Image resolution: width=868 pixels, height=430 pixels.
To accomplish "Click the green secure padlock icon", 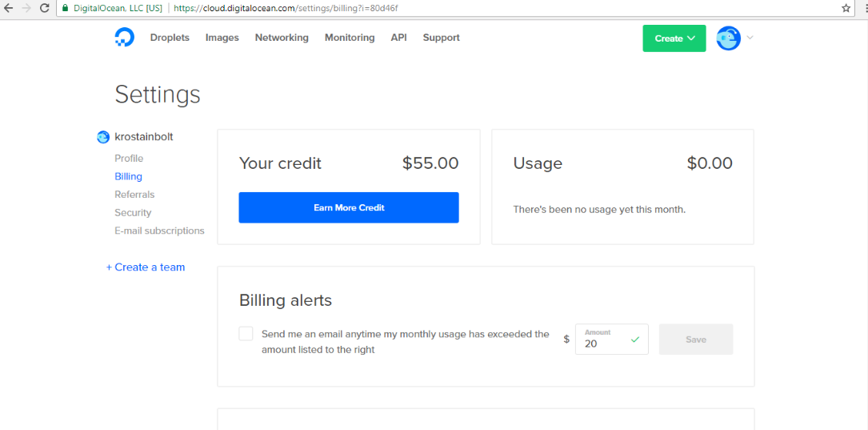I will tap(66, 8).
